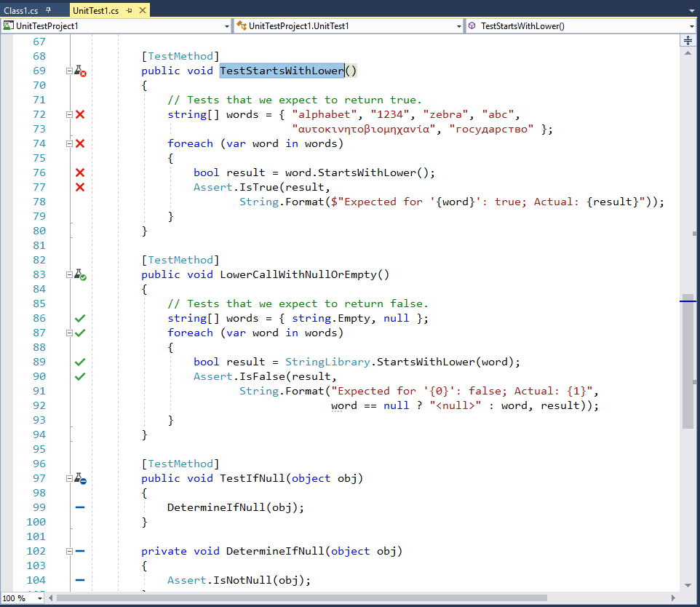Click red X failure marker on line 77

point(80,187)
